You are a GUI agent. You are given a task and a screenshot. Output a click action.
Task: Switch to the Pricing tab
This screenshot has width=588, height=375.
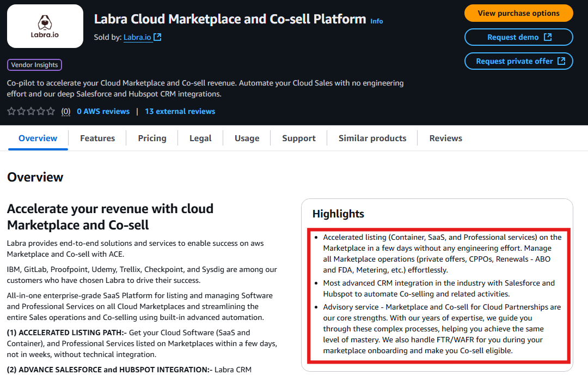152,138
